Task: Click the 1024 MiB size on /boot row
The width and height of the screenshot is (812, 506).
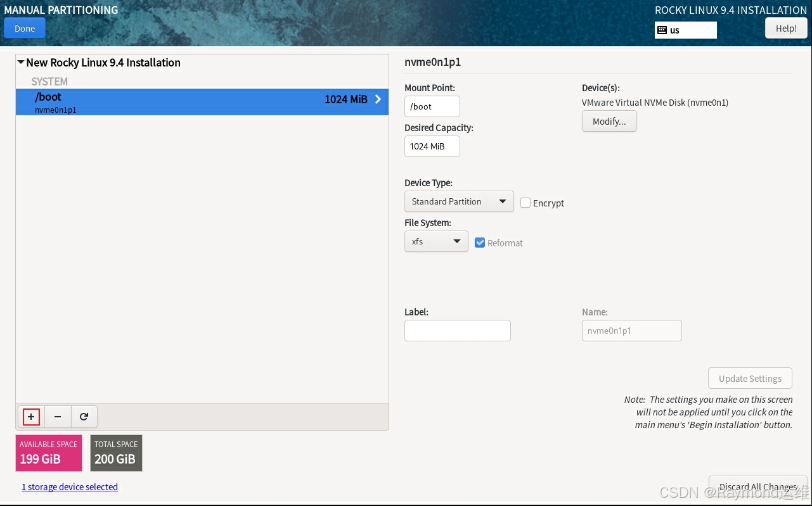Action: tap(346, 99)
